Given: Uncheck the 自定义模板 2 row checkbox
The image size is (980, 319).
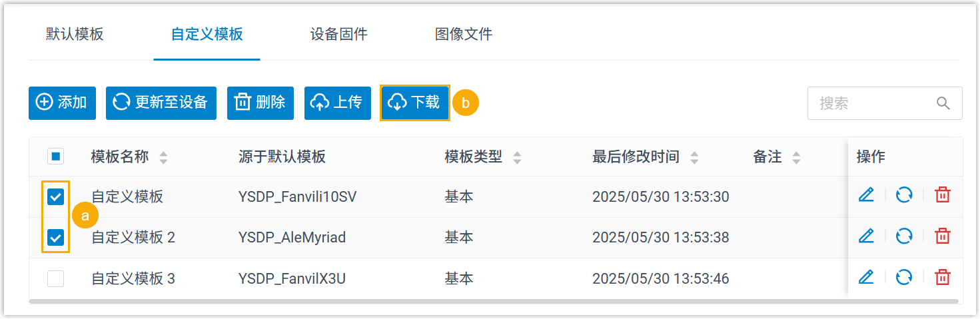Looking at the screenshot, I should pyautogui.click(x=56, y=238).
